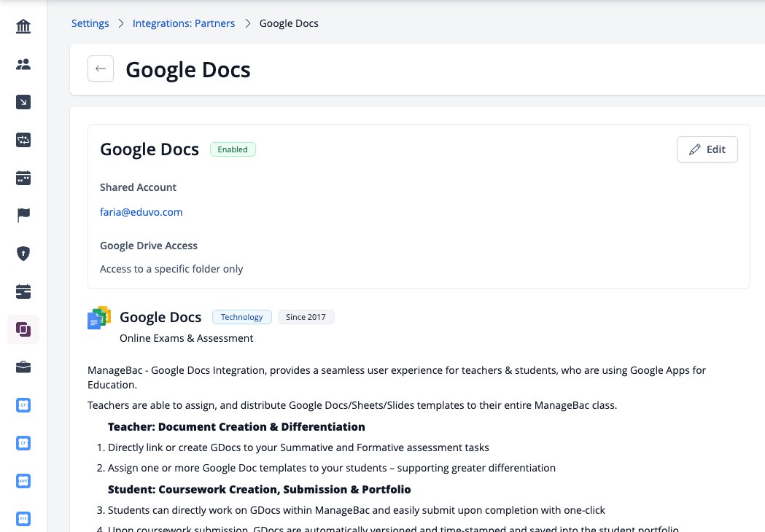Click the Enabled status badge
This screenshot has height=532, width=765.
click(233, 149)
